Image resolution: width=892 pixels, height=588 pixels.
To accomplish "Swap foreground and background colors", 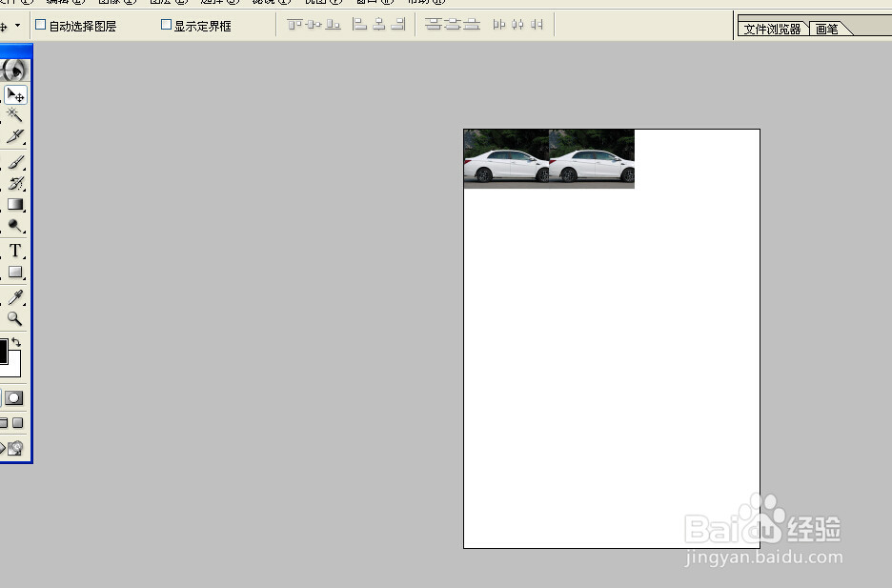I will (16, 342).
